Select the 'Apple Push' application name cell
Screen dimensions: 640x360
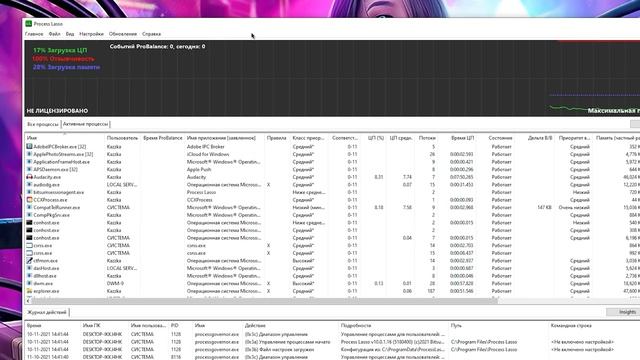(199, 169)
